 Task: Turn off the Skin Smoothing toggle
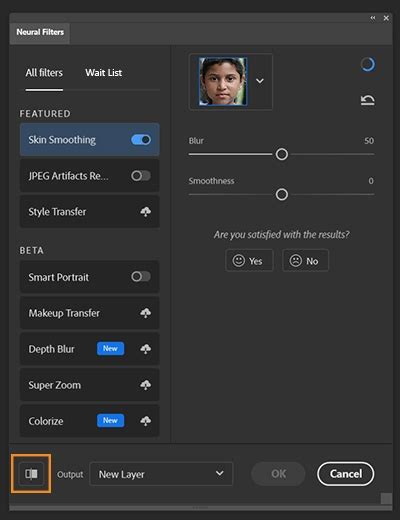(141, 140)
